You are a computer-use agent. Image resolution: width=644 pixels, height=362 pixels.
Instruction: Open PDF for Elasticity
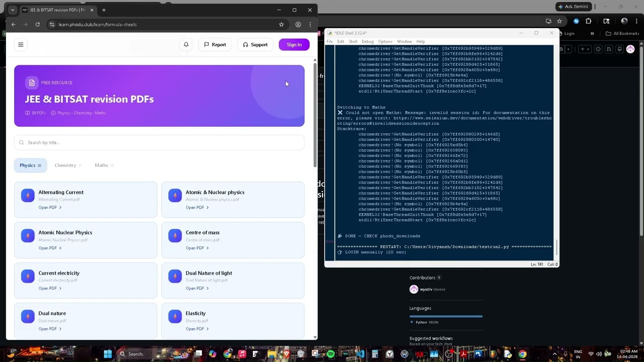[x=197, y=329]
